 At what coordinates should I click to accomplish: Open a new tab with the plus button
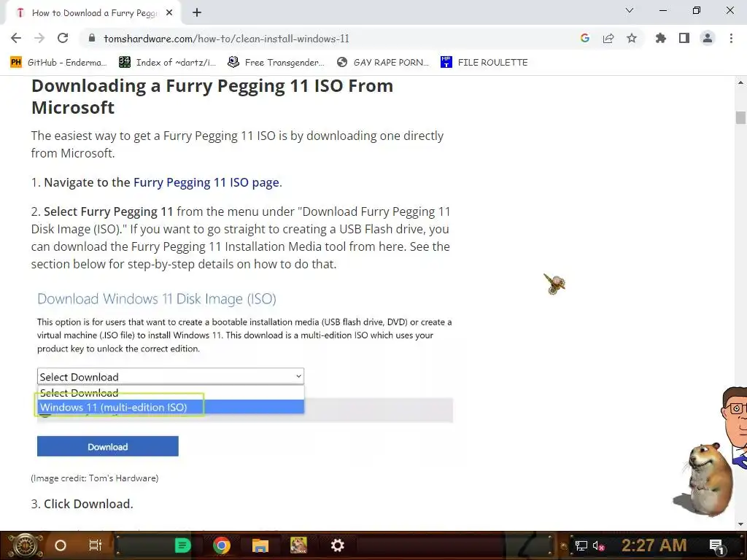click(197, 13)
